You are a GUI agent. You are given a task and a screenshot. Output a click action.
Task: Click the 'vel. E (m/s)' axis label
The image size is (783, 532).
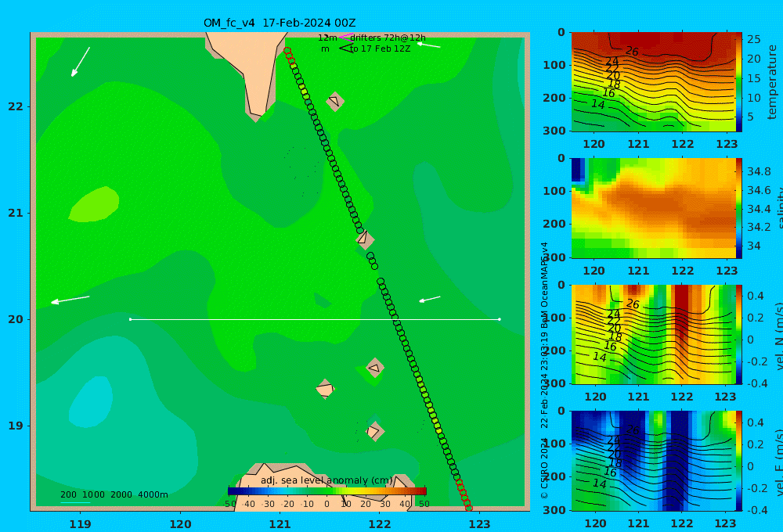[779, 462]
